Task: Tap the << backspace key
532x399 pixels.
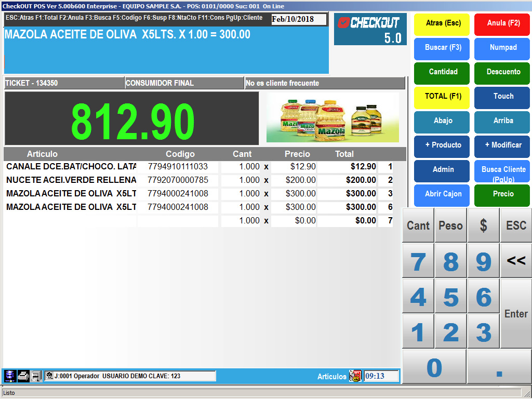Action: (516, 261)
